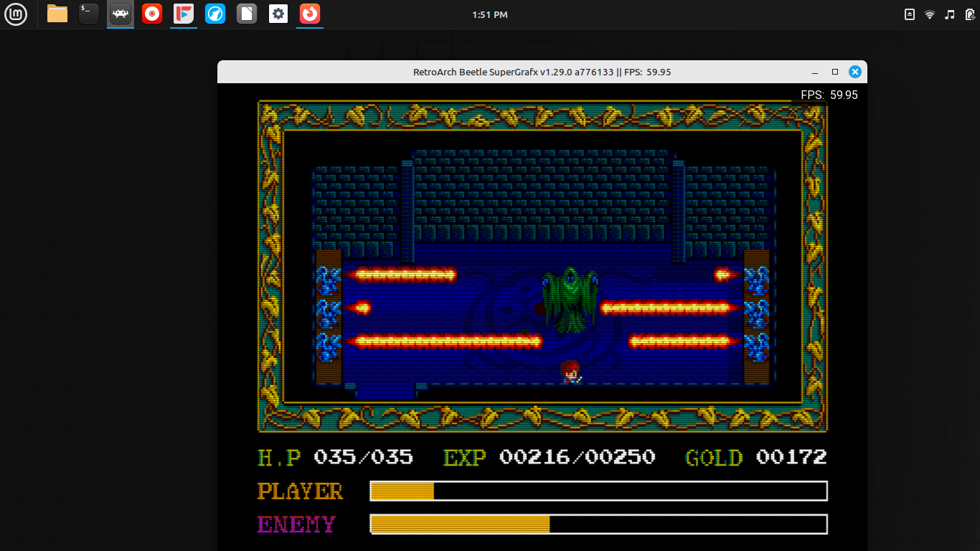Open the Wi-Fi network tray icon
The height and width of the screenshot is (551, 980).
point(930,14)
